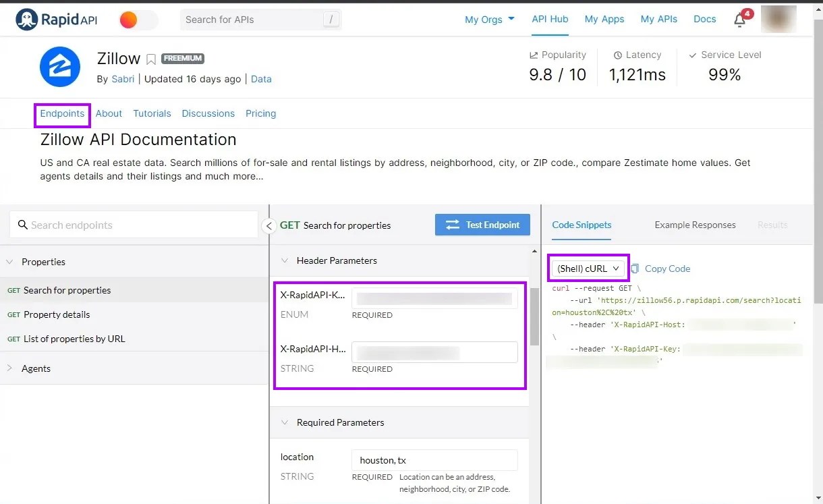823x504 pixels.
Task: Open the Pricing tab
Action: [x=260, y=113]
